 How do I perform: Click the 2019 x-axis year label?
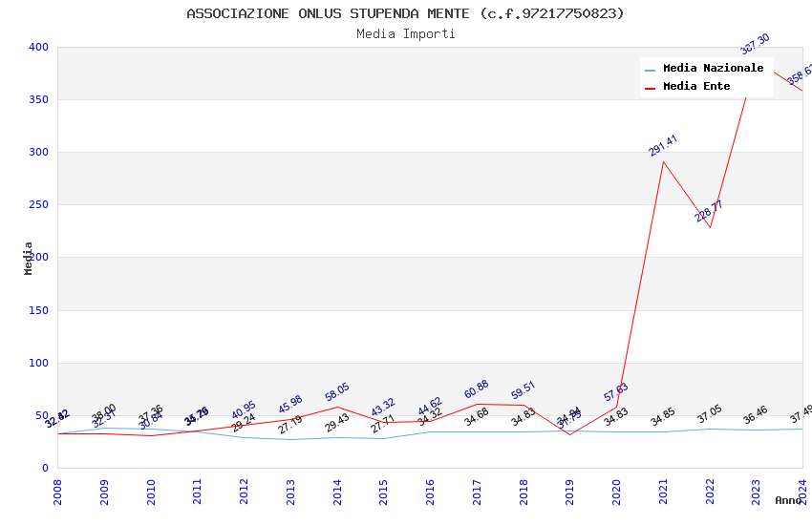(x=569, y=492)
